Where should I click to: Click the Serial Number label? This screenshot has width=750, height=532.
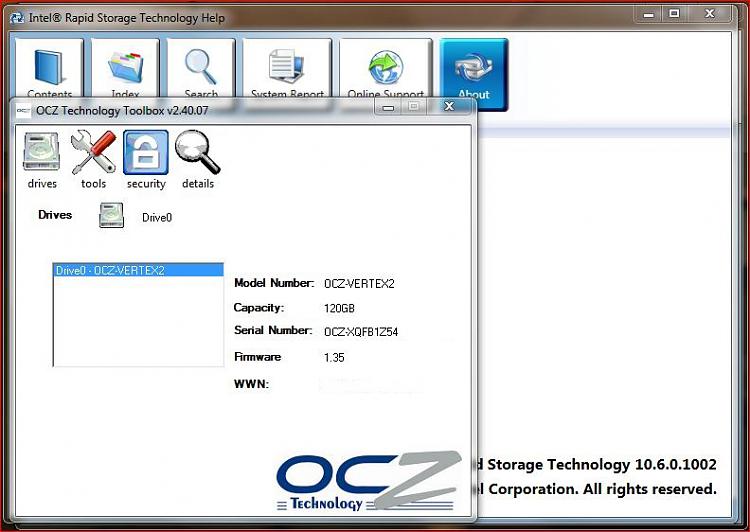point(273,330)
